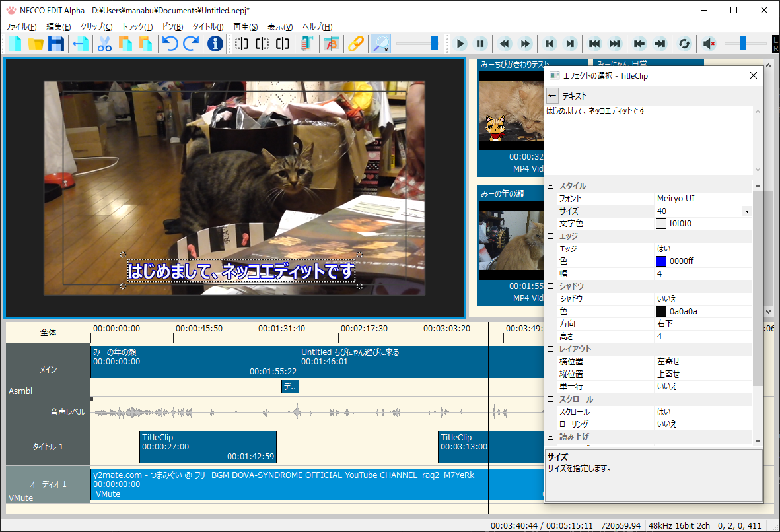
Task: Click the text title clip T icon
Action: click(x=307, y=44)
